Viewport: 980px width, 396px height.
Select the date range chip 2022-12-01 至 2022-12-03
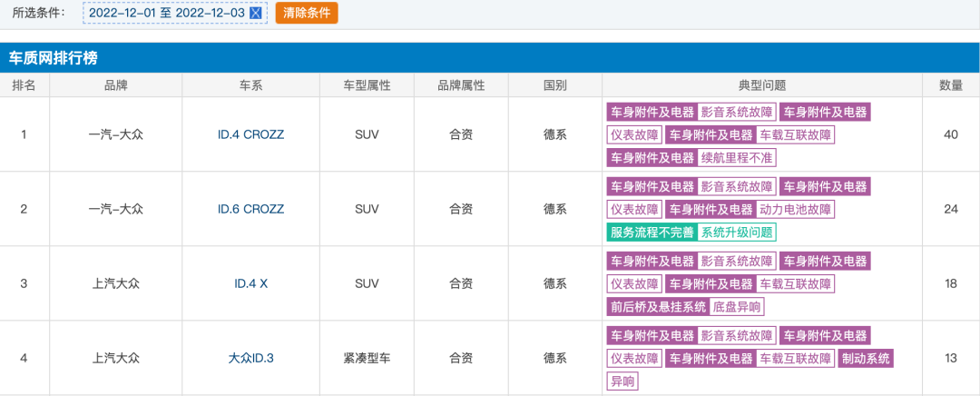point(175,13)
